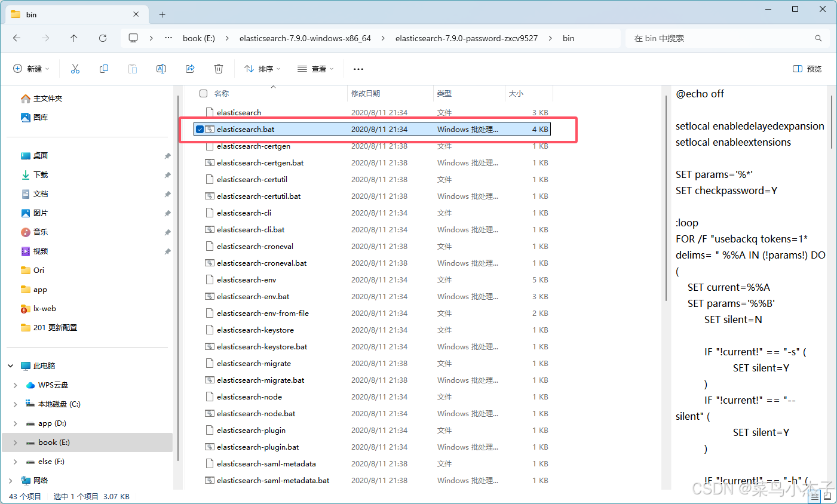Sort by 类型 column header
Image resolution: width=837 pixels, height=504 pixels.
pyautogui.click(x=444, y=93)
